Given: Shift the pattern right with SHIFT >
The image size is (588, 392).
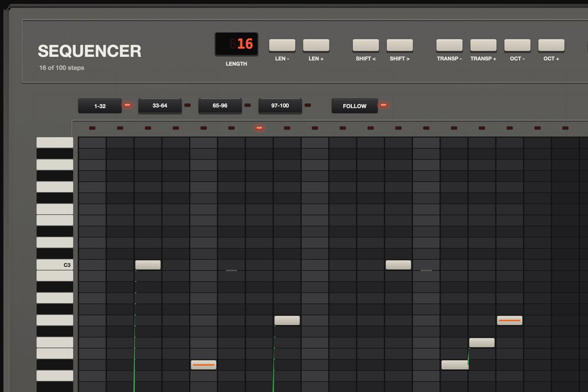Looking at the screenshot, I should (x=400, y=46).
